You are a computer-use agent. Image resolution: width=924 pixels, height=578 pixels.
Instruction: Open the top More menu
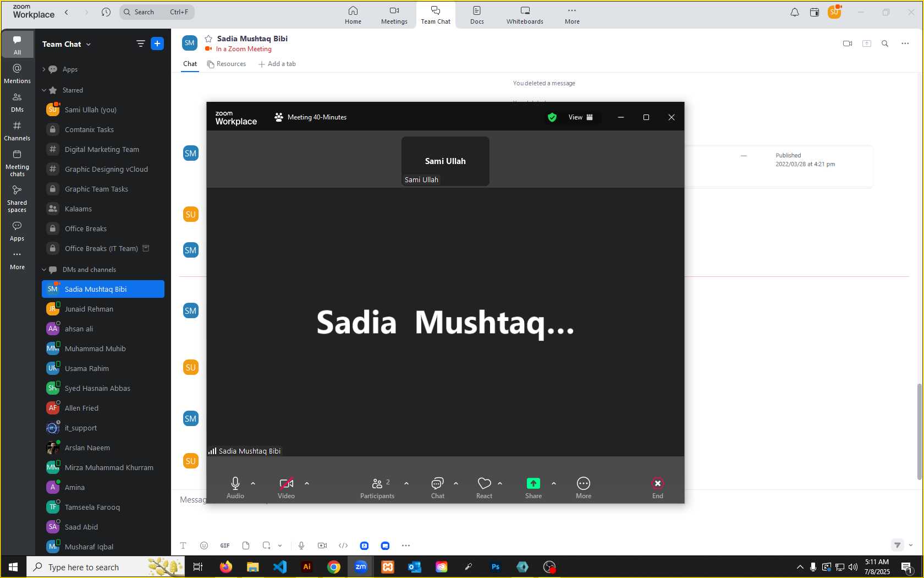[x=572, y=15]
